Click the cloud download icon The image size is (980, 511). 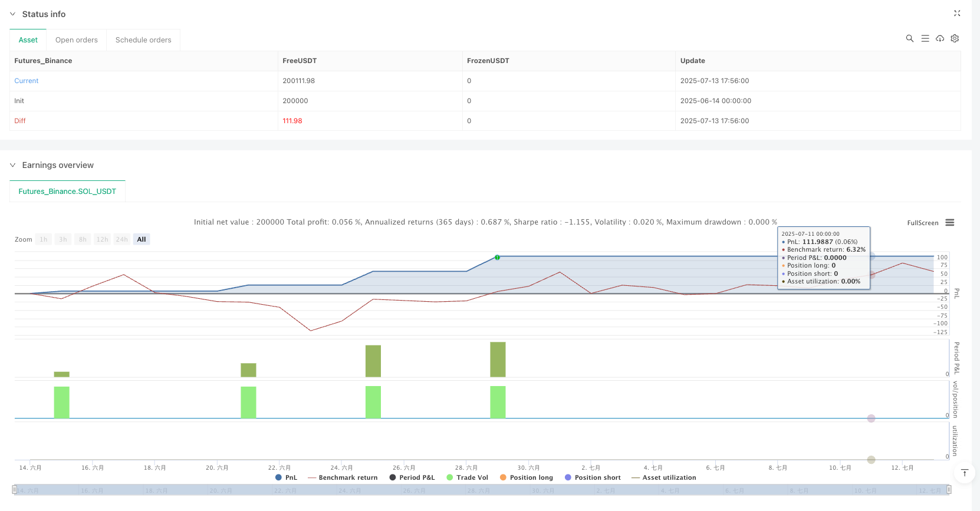coord(940,38)
